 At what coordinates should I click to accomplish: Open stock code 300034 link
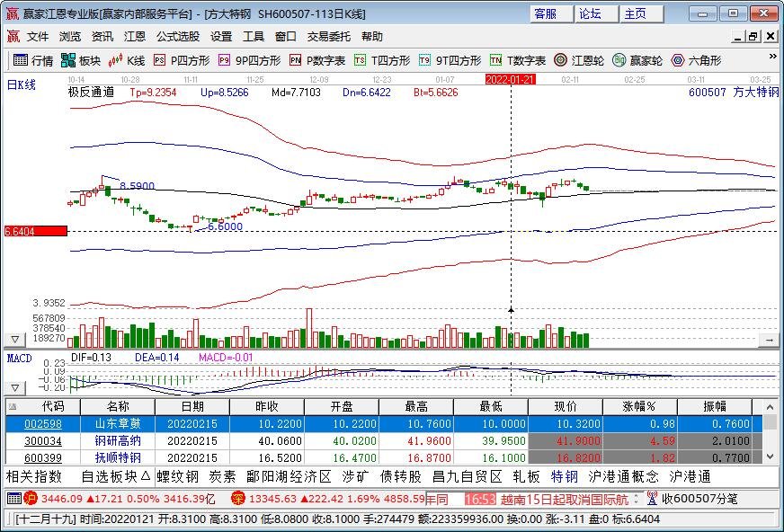(43, 441)
